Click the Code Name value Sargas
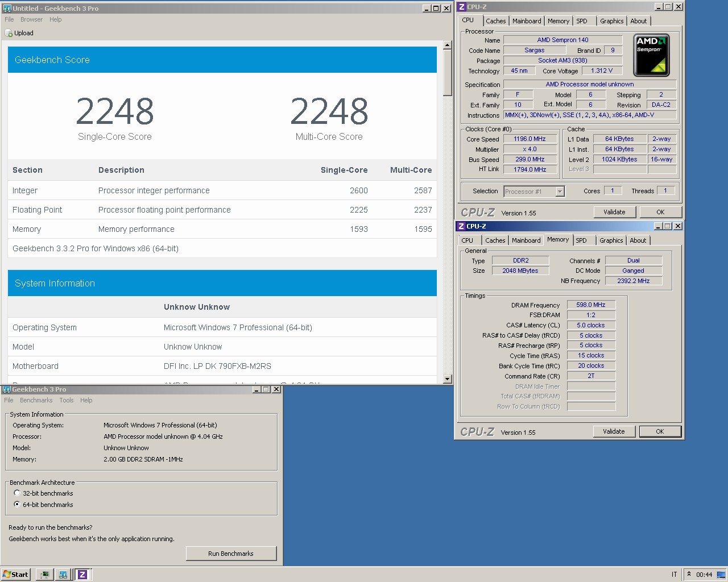 click(x=534, y=50)
